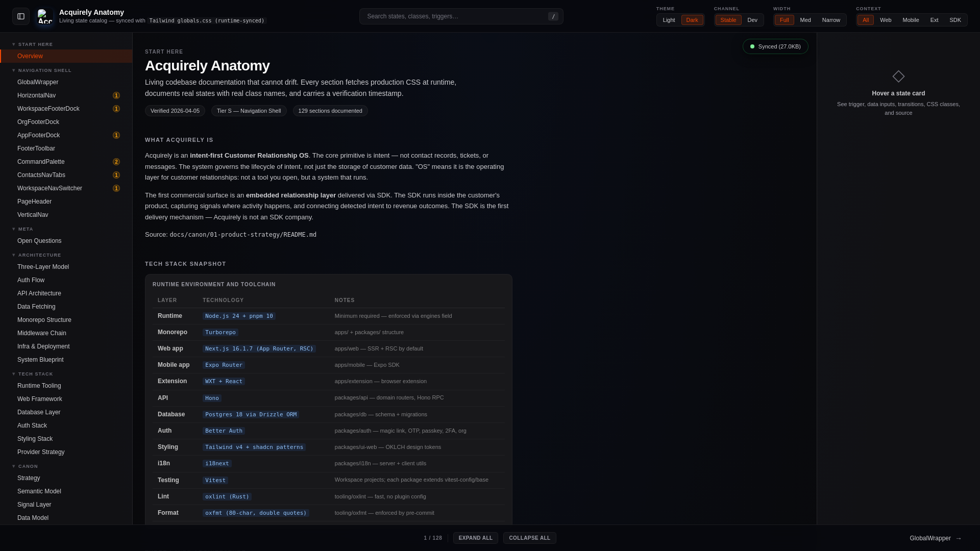This screenshot has height=551, width=980.
Task: Open Runtime Tooling page
Action: 66,386
